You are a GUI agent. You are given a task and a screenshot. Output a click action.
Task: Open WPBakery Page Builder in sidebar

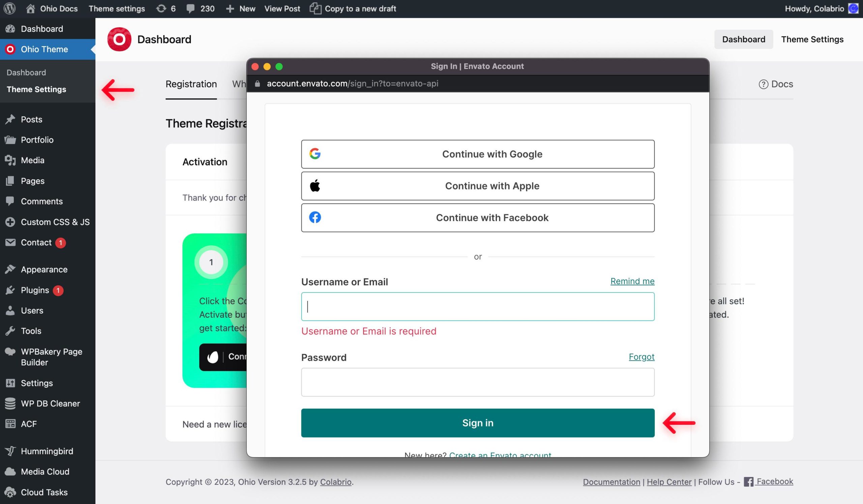pyautogui.click(x=48, y=357)
